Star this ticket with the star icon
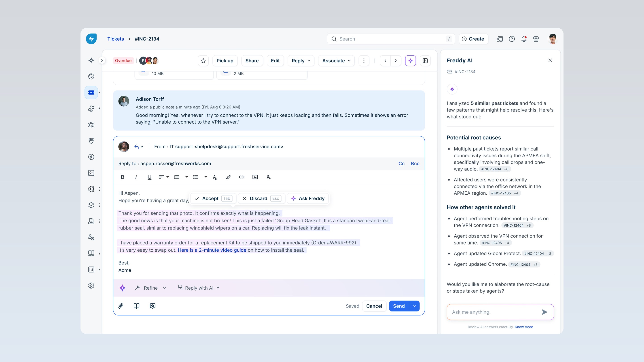Viewport: 644px width, 362px height. (x=203, y=61)
